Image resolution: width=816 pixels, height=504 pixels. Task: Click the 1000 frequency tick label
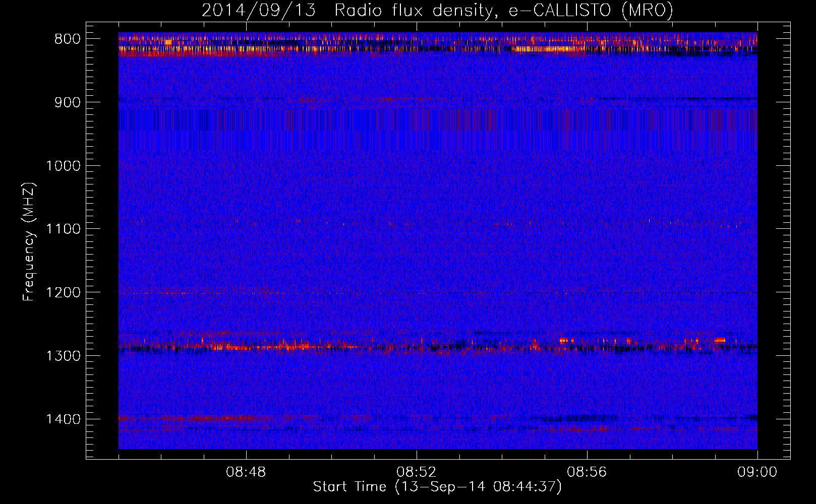coord(63,166)
